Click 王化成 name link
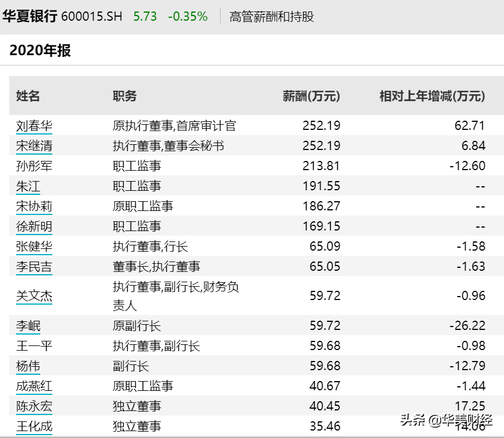This screenshot has width=504, height=438. pos(34,427)
